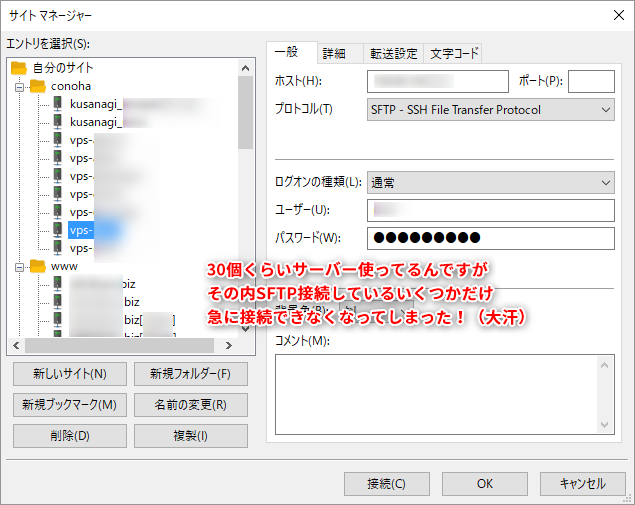
Task: Click the conoha folder icon
Action: pyautogui.click(x=38, y=86)
